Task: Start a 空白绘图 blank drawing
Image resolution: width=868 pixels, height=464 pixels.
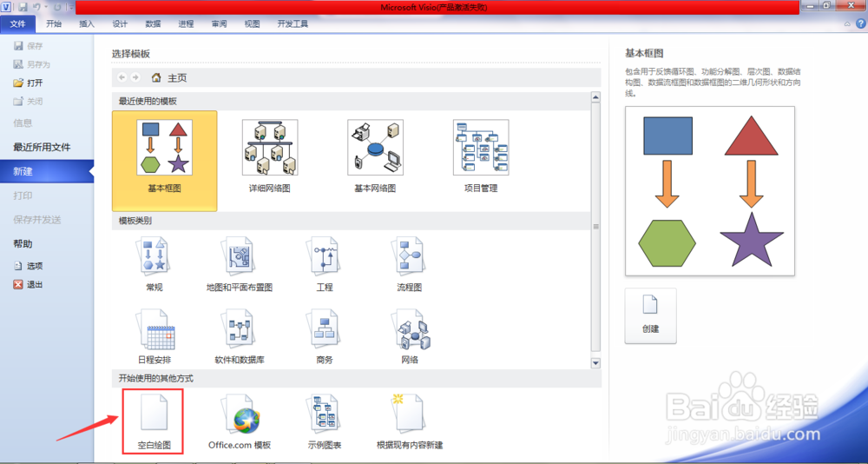Action: [153, 421]
